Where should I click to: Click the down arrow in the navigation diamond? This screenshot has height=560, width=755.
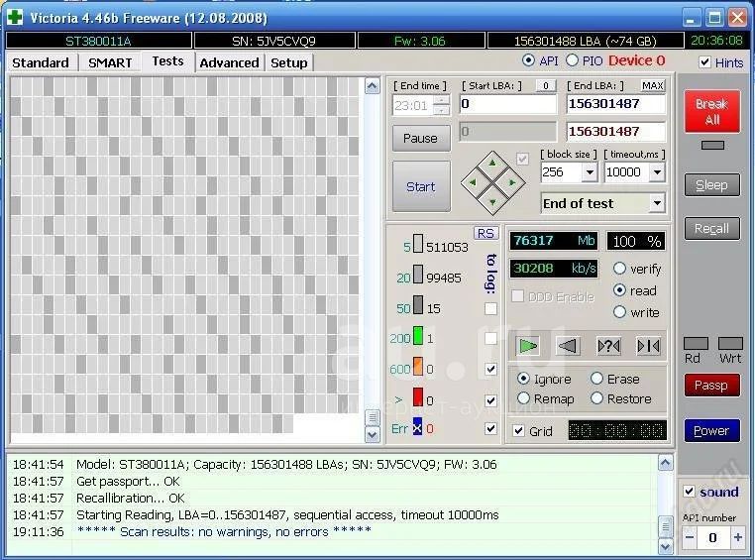point(492,202)
